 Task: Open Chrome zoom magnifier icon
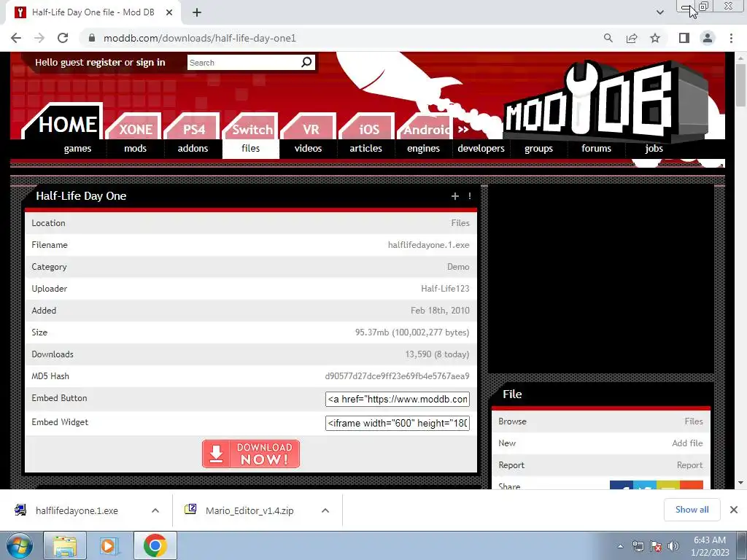click(x=608, y=38)
